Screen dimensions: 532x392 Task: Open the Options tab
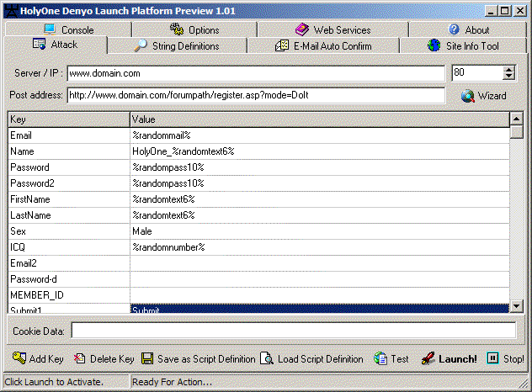click(194, 29)
